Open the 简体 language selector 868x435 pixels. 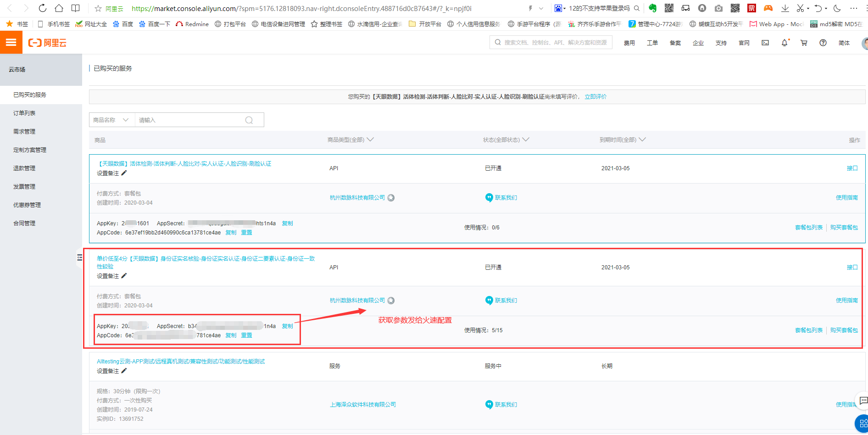click(844, 43)
